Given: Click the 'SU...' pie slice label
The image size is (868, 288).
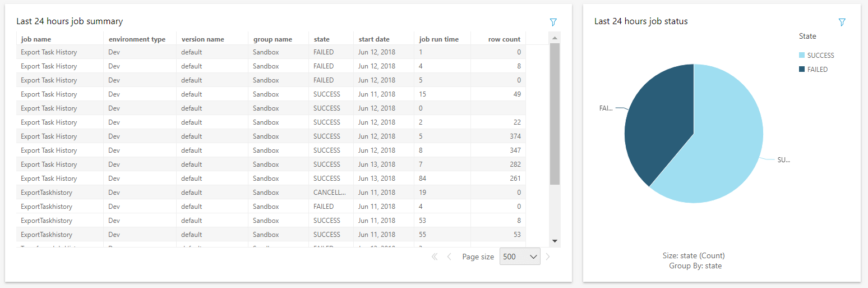Looking at the screenshot, I should point(783,160).
